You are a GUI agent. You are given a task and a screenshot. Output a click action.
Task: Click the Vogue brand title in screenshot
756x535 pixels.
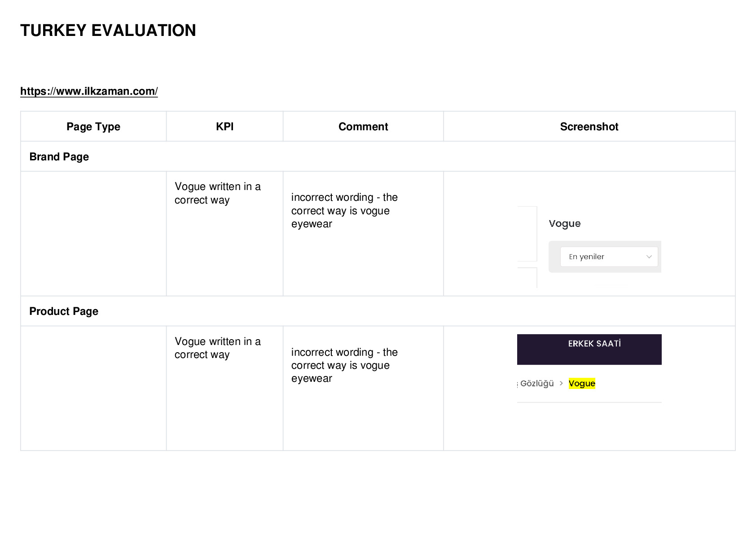pos(565,224)
